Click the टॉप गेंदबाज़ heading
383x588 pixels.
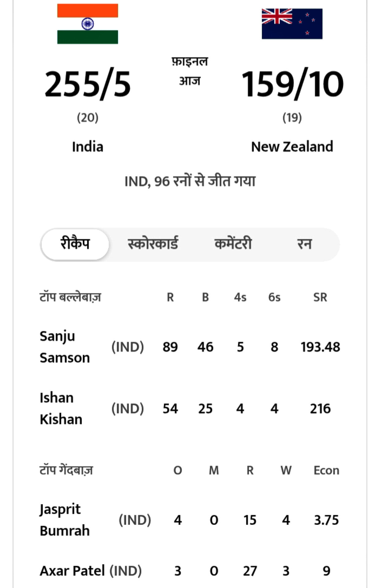click(x=66, y=470)
